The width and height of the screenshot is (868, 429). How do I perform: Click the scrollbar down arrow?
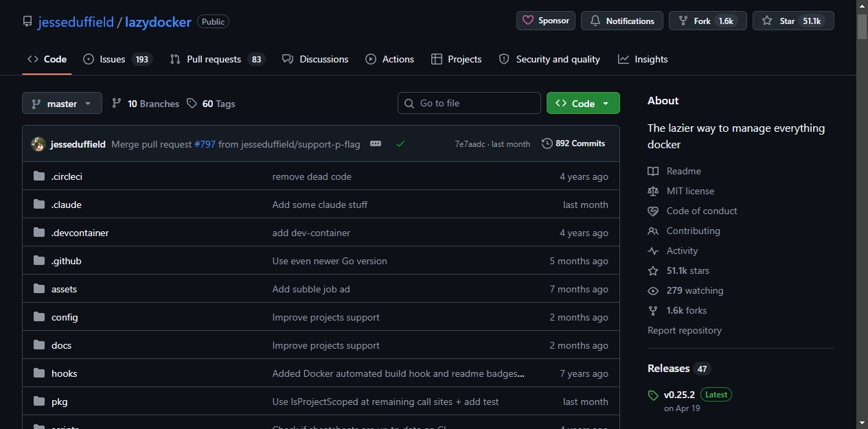863,423
